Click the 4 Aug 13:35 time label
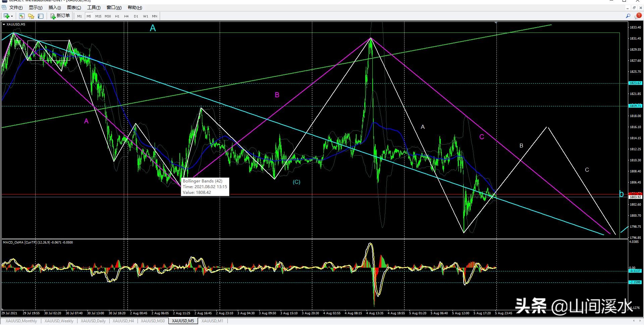 tap(375, 313)
